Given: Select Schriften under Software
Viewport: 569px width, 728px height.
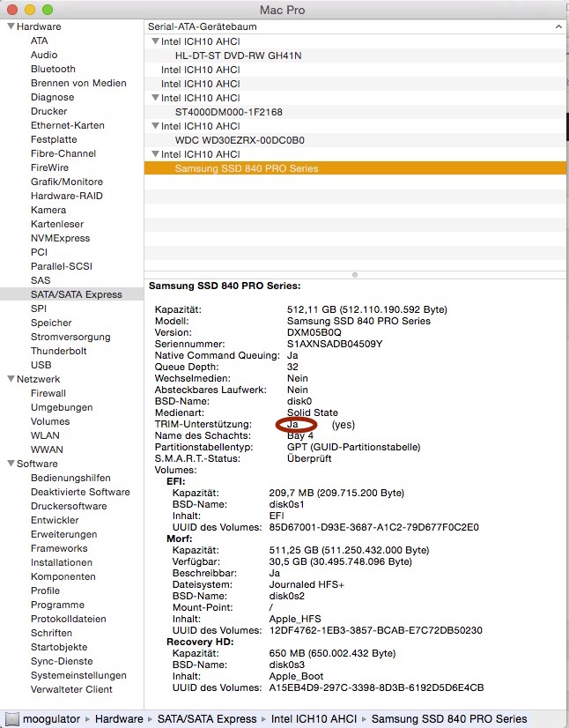Looking at the screenshot, I should 51,633.
